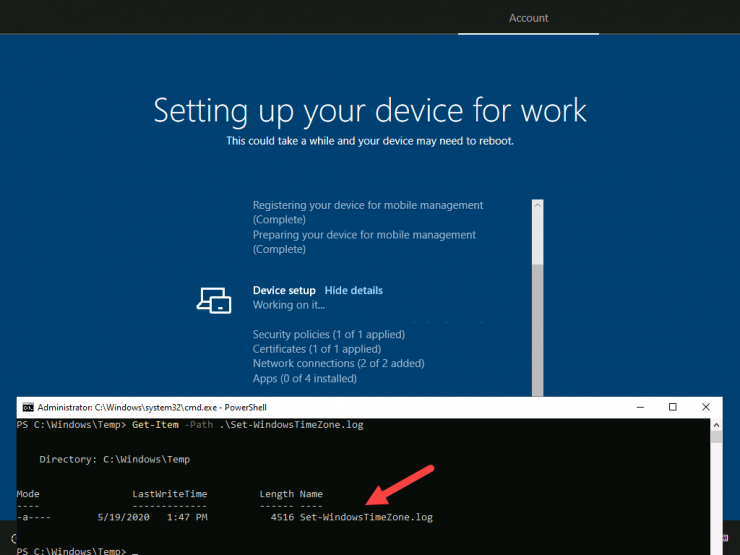Screen dimensions: 740x555
Task: Click scroll-up arrow of setup details list
Action: tap(538, 205)
